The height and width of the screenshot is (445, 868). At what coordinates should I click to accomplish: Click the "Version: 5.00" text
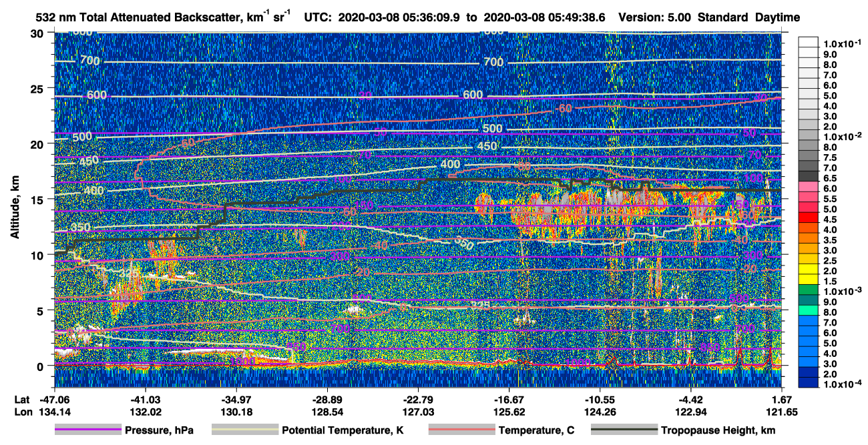(x=656, y=17)
